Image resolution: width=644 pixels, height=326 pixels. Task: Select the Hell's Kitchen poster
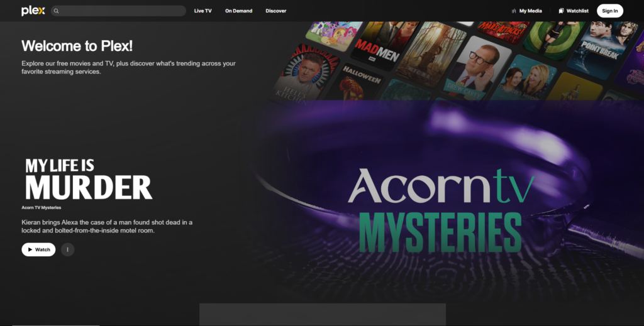coord(304,76)
